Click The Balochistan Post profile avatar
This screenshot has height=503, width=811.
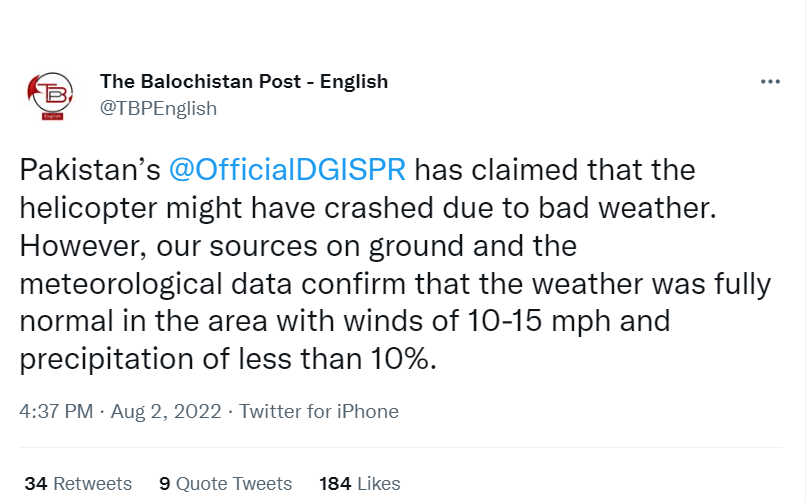[51, 95]
